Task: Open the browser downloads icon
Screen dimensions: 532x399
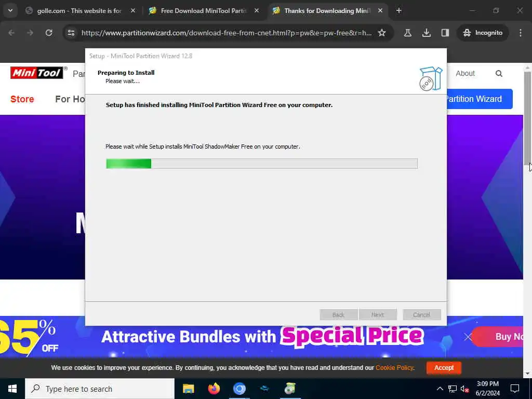Action: pos(427,33)
